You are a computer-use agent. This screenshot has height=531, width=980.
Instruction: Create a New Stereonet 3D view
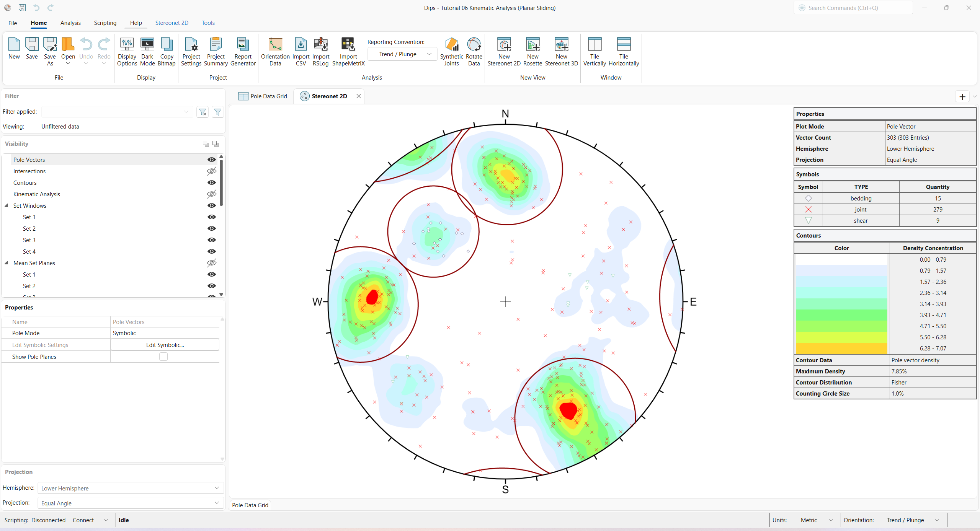pyautogui.click(x=561, y=51)
